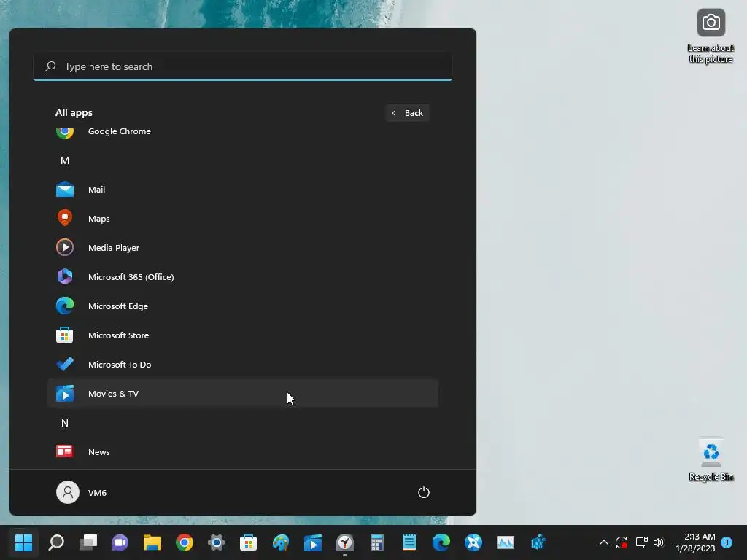Launch Microsoft To Do
Viewport: 747px width, 560px height.
[x=242, y=365]
